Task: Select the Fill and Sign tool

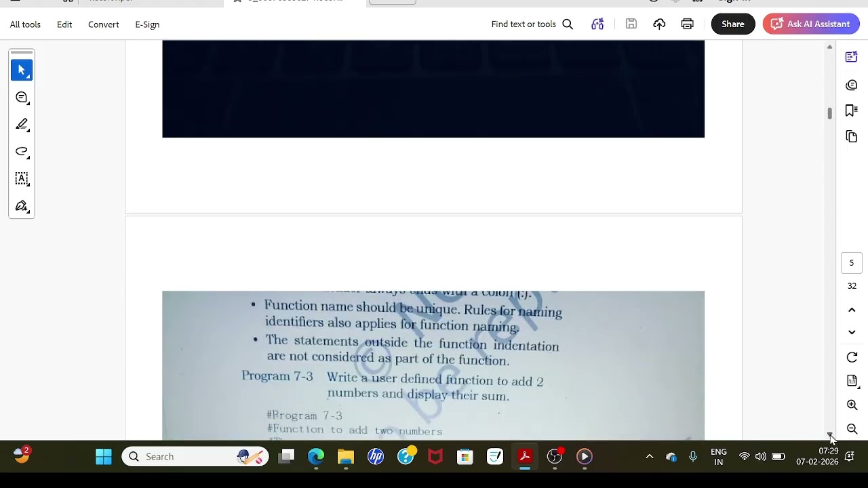Action: click(22, 206)
